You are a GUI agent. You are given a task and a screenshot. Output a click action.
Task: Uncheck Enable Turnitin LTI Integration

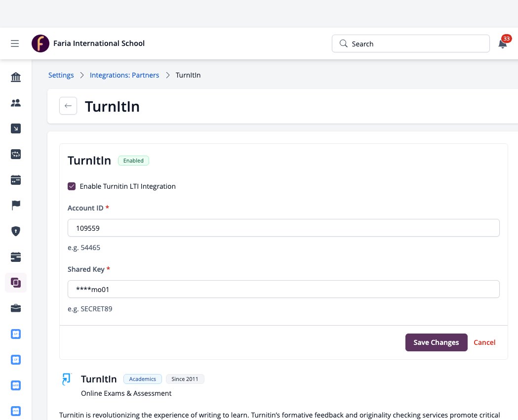pos(72,186)
